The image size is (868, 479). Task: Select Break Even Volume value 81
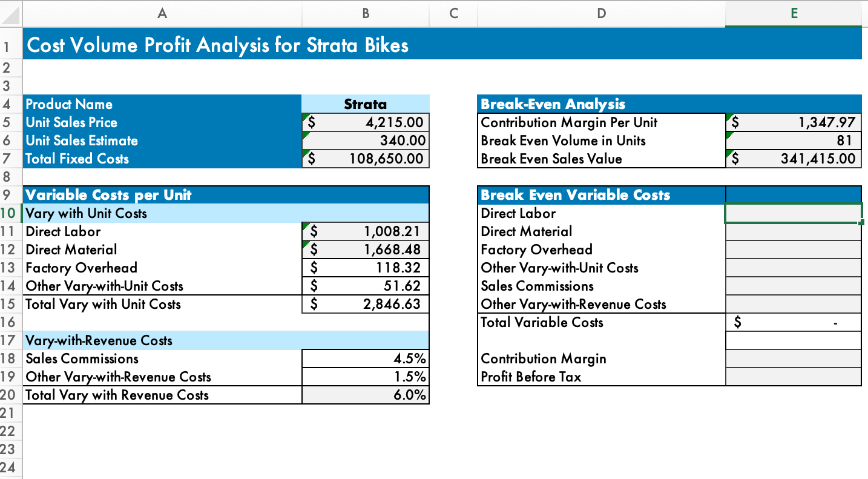[794, 140]
